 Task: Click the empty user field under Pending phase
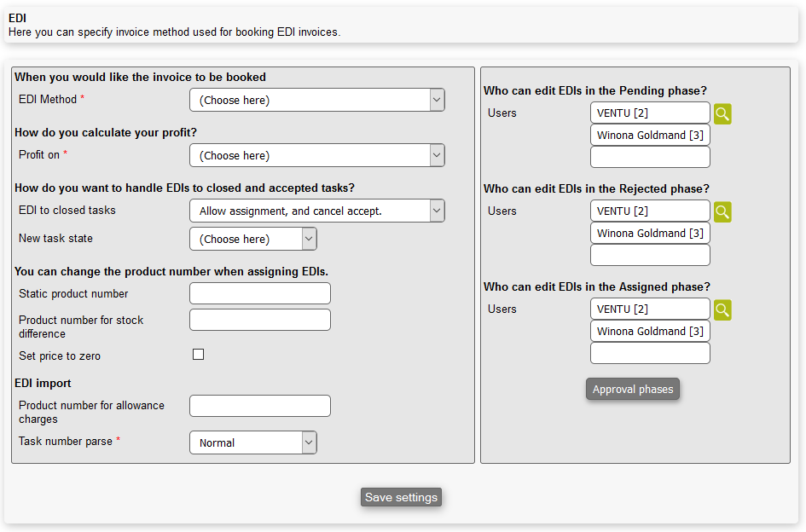coord(649,157)
